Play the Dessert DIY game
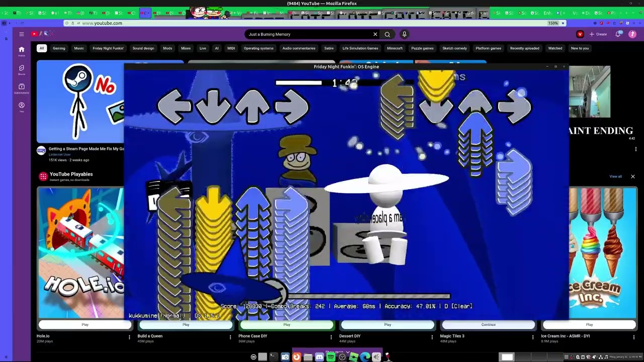The width and height of the screenshot is (644, 362). pyautogui.click(x=387, y=325)
